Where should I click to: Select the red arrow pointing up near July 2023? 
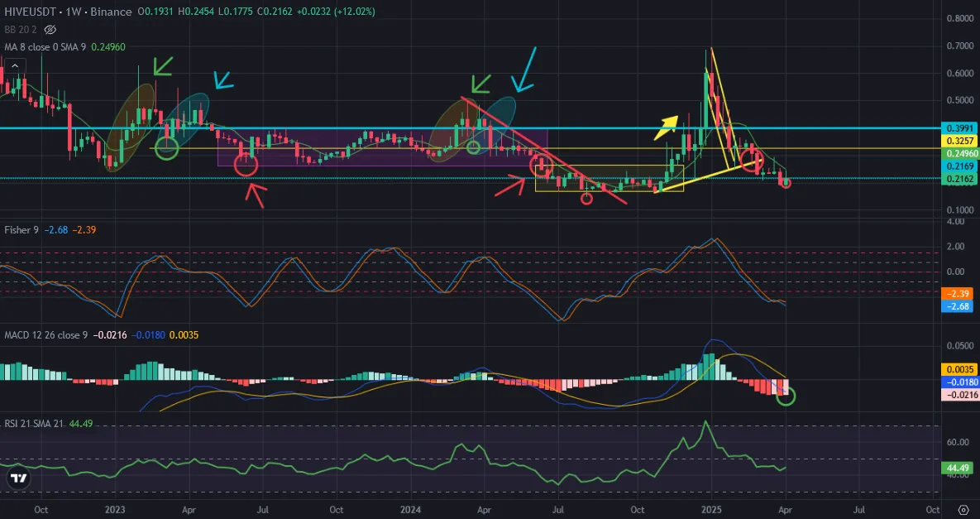click(256, 194)
